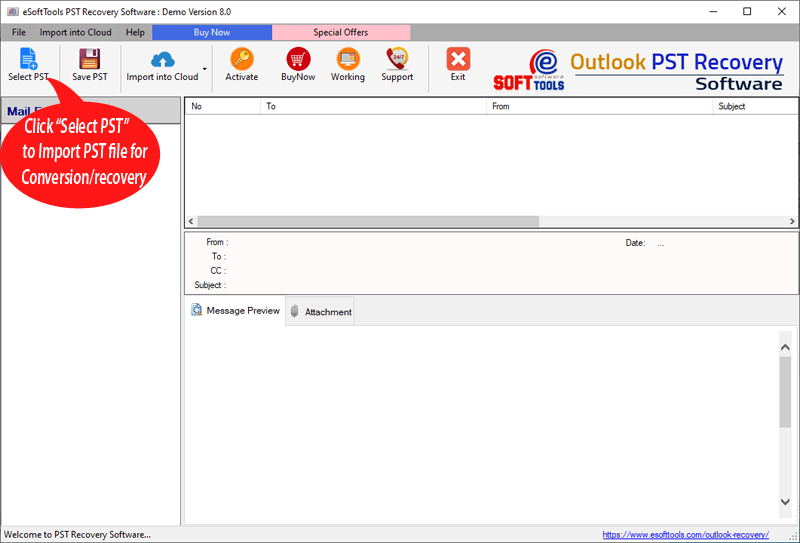Open the Help menu
800x543 pixels.
[135, 32]
